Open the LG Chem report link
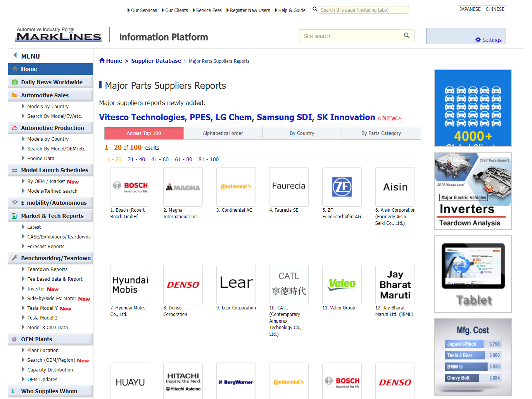Viewport: 532px width, 399px height. pyautogui.click(x=233, y=117)
